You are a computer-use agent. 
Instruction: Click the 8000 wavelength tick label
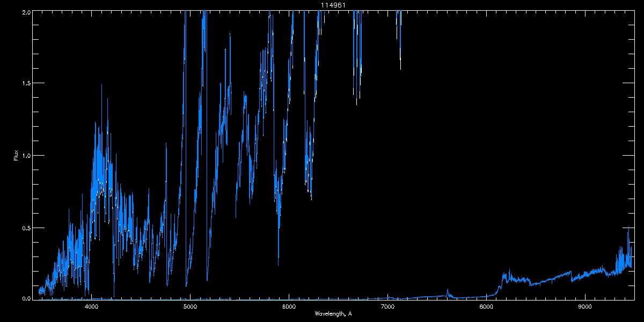tap(486, 306)
